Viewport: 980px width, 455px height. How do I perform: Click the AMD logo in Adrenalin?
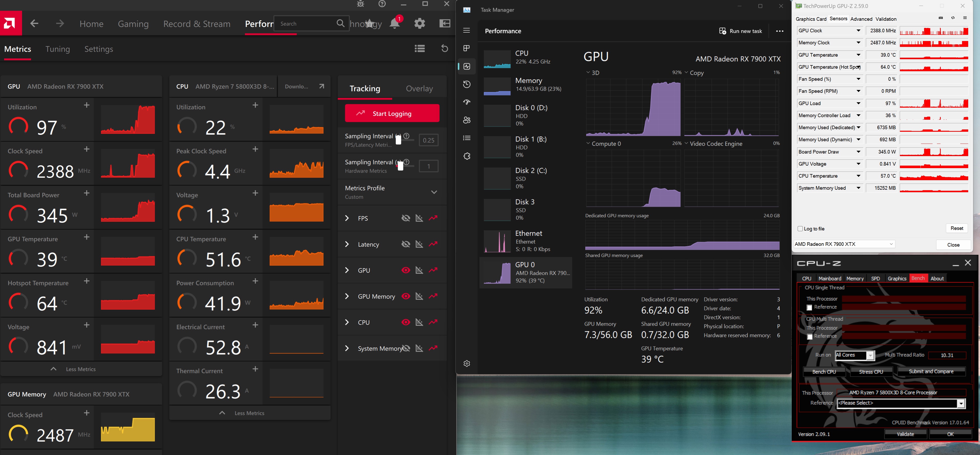coord(11,23)
